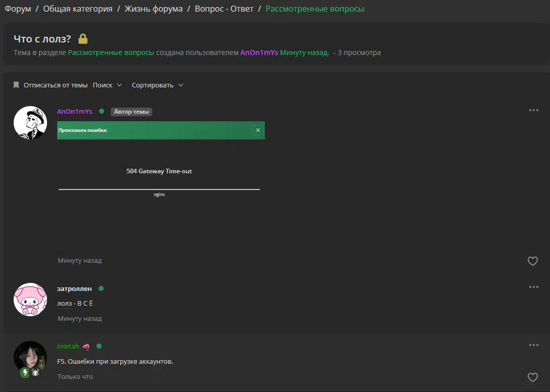This screenshot has height=392, width=550.
Task: Click the F5. Ошибки при загрузке аккаунтов text
Action: [x=115, y=361]
